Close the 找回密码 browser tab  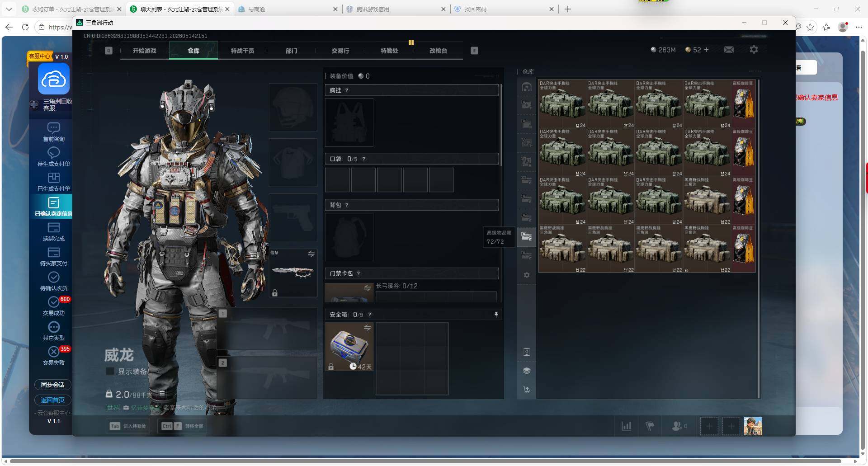[x=552, y=9]
